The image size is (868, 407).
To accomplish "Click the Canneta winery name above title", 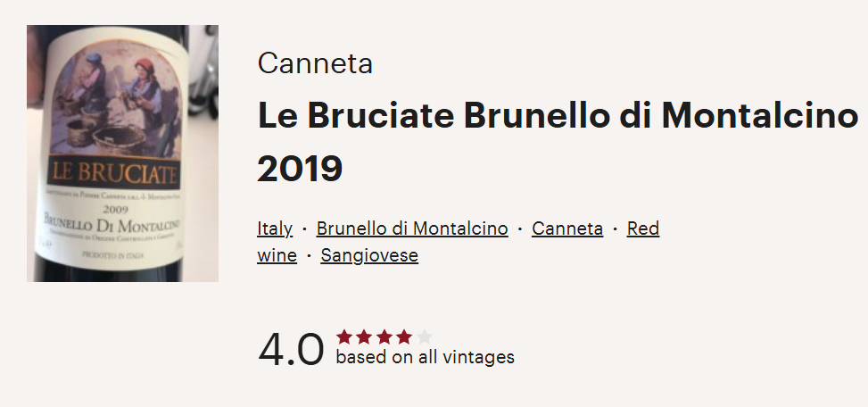I will point(315,64).
